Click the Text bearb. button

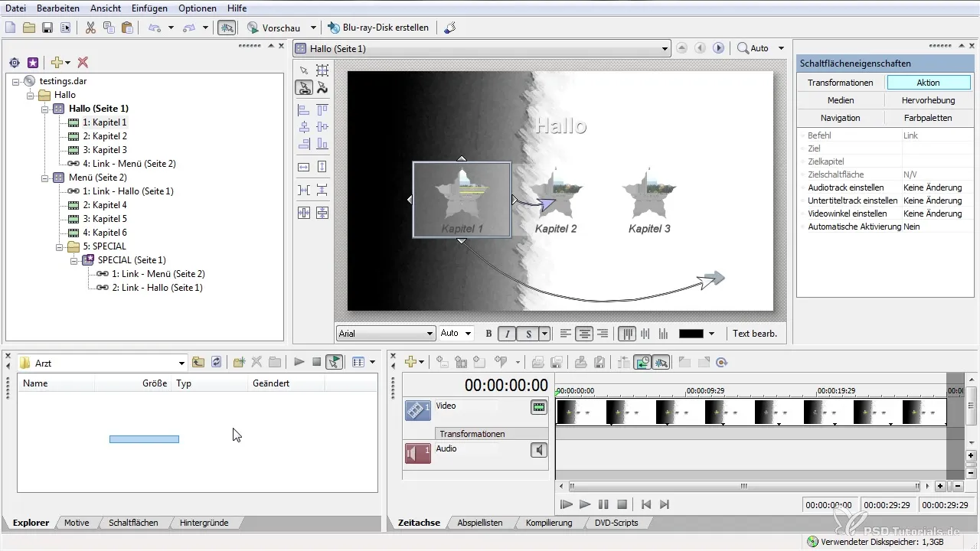coord(755,334)
